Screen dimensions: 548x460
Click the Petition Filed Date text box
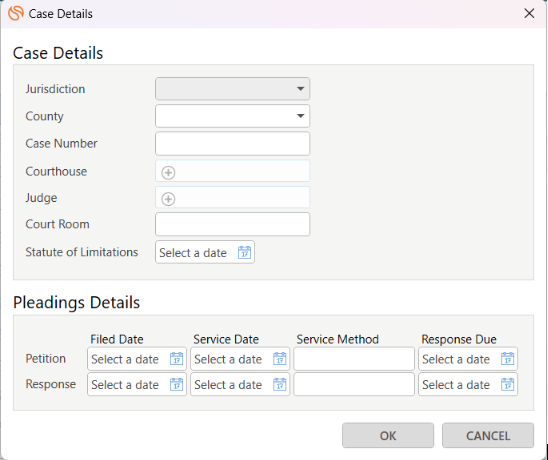tap(137, 359)
